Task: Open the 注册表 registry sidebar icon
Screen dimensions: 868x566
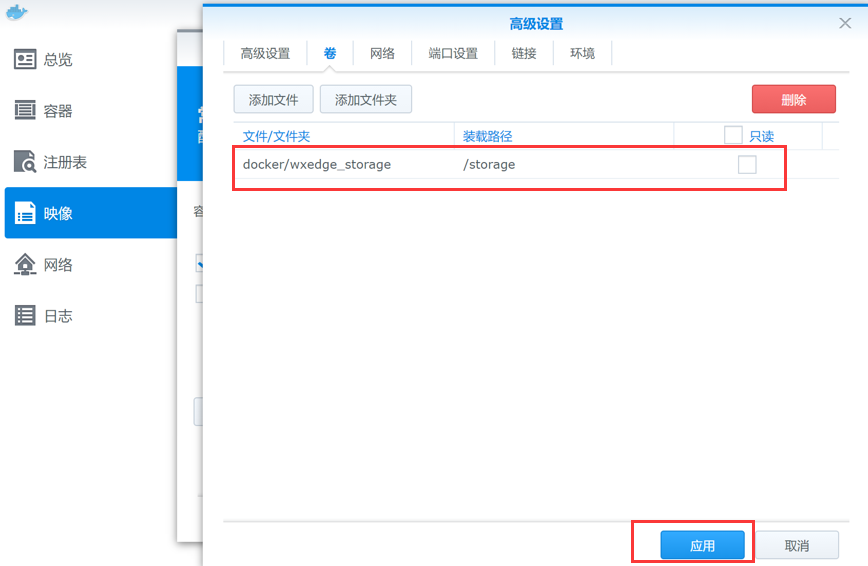Action: [25, 162]
